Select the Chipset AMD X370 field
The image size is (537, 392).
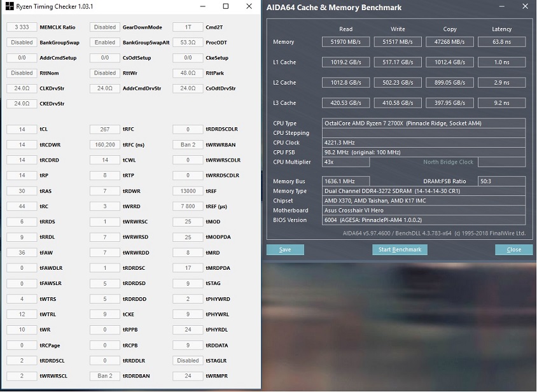coord(424,200)
